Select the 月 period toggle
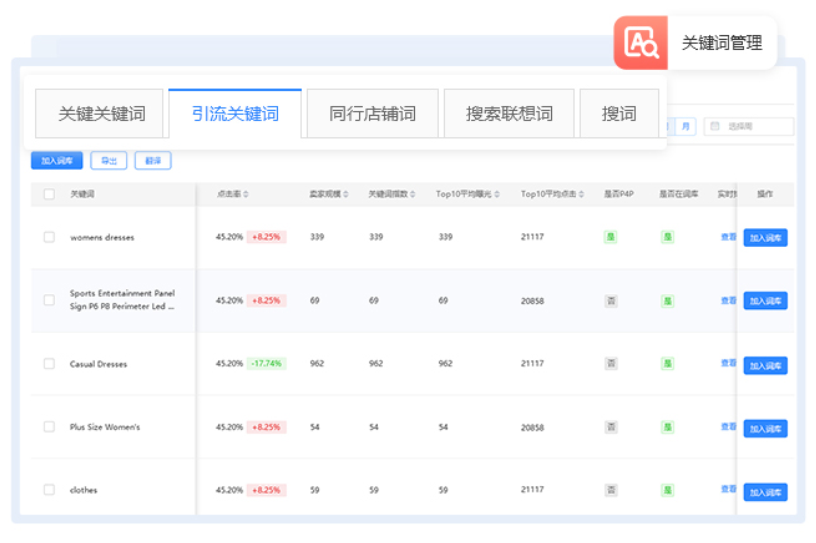Screen dimensions: 816x543 pyautogui.click(x=685, y=126)
